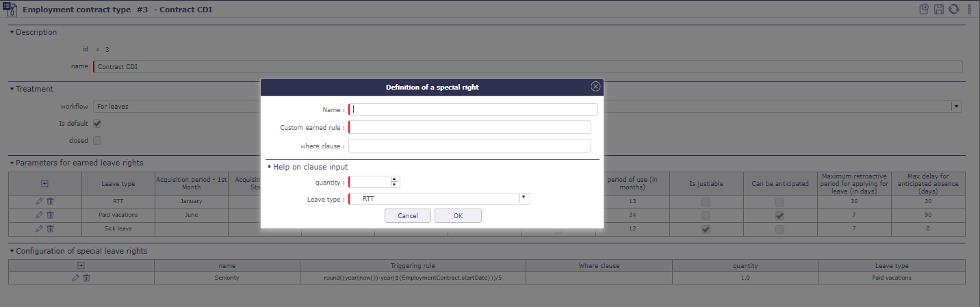The height and width of the screenshot is (307, 980).
Task: Click the save floppy disk icon
Action: coord(938,9)
